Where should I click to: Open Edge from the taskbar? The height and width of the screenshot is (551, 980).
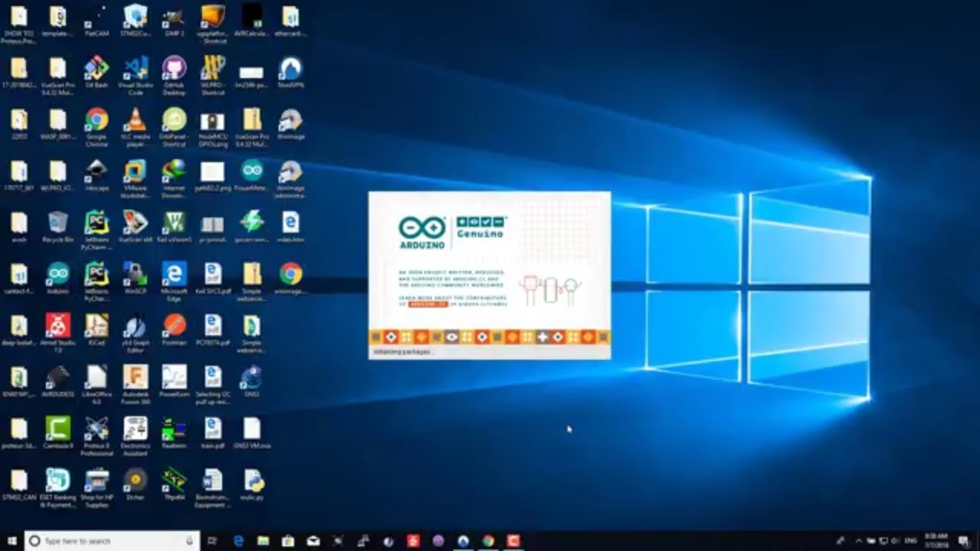238,541
